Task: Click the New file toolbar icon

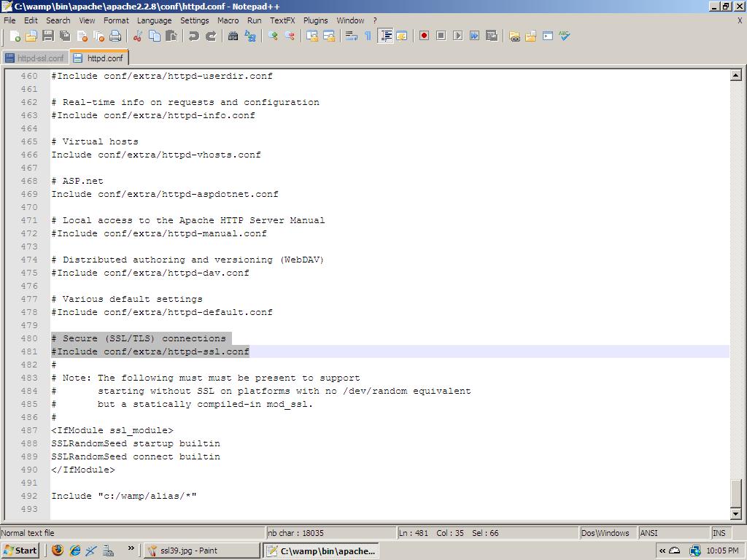Action: click(15, 36)
